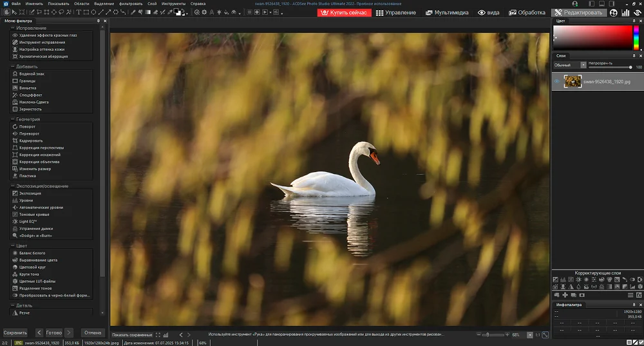Toggle fit-to-window zoom icon bottom right
Viewport: 644px width, 346px height.
point(545,335)
